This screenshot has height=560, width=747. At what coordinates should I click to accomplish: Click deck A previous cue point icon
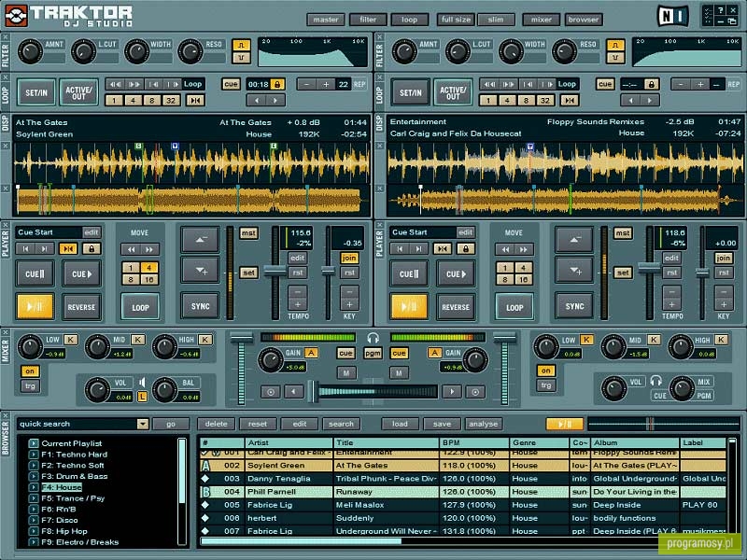click(x=25, y=248)
